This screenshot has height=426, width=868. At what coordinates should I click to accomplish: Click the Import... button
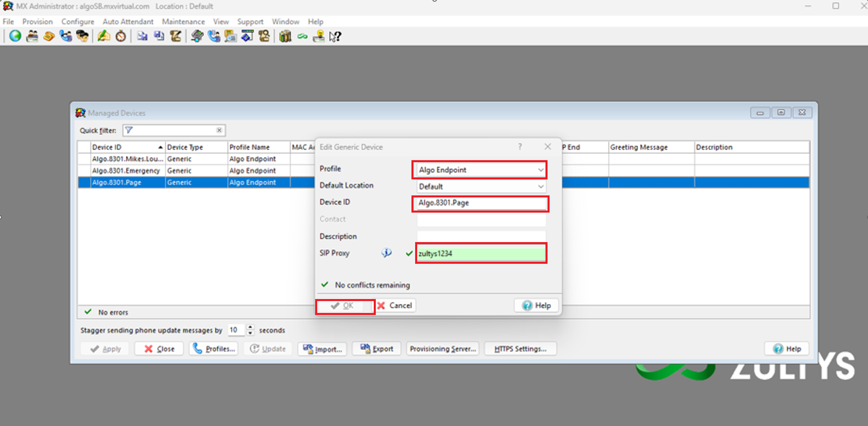pos(322,349)
